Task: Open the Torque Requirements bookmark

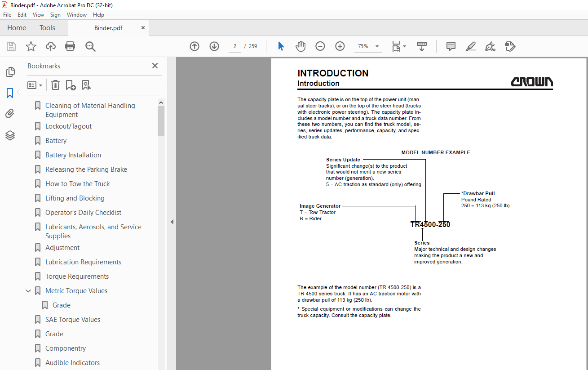Action: (77, 276)
